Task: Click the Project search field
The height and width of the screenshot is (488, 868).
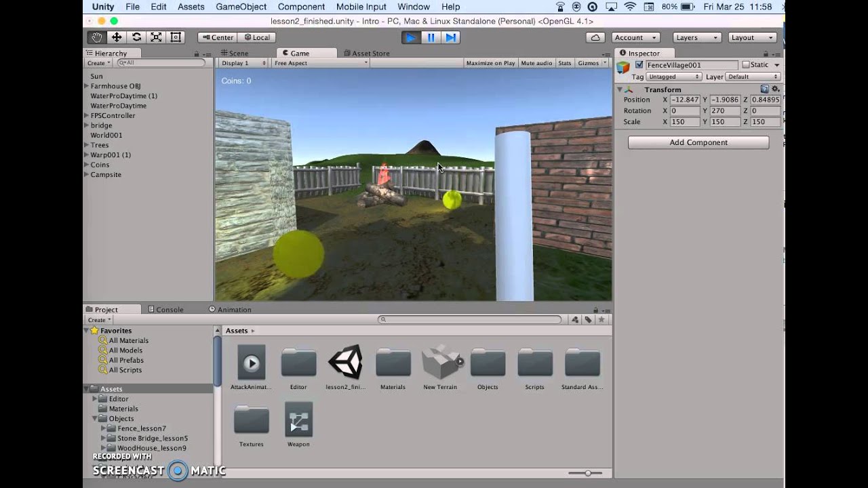Action: (x=470, y=319)
